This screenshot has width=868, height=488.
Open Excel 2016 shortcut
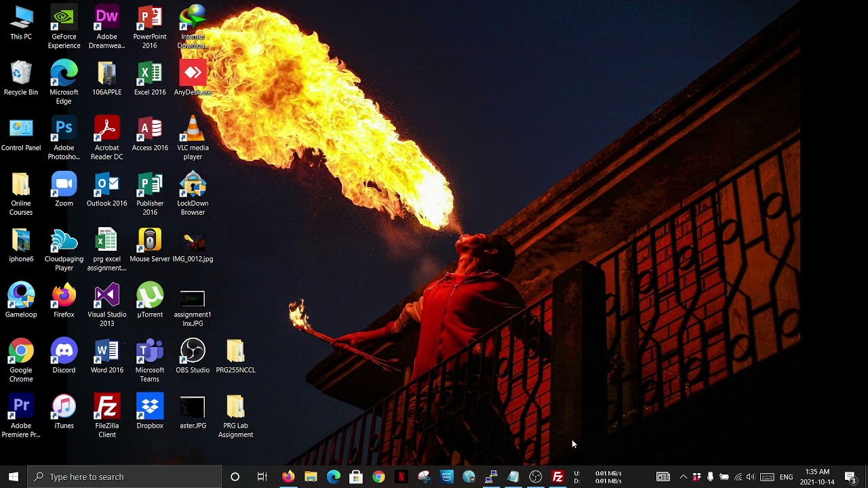pos(150,79)
